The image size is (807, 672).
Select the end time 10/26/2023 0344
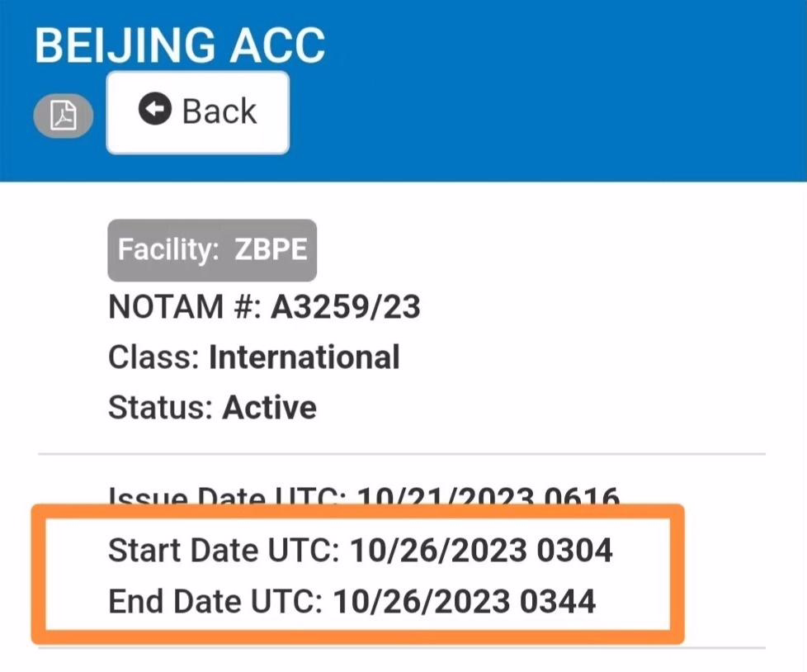pyautogui.click(x=464, y=602)
